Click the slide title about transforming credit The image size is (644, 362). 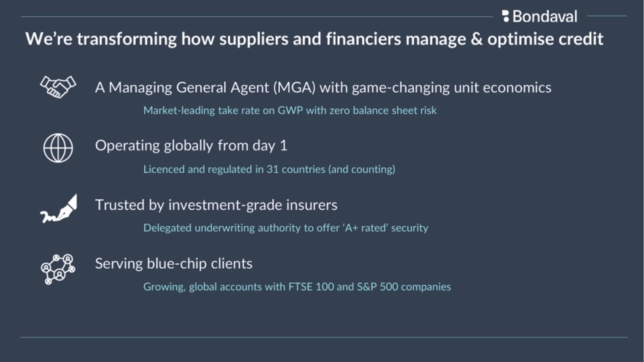coord(314,39)
